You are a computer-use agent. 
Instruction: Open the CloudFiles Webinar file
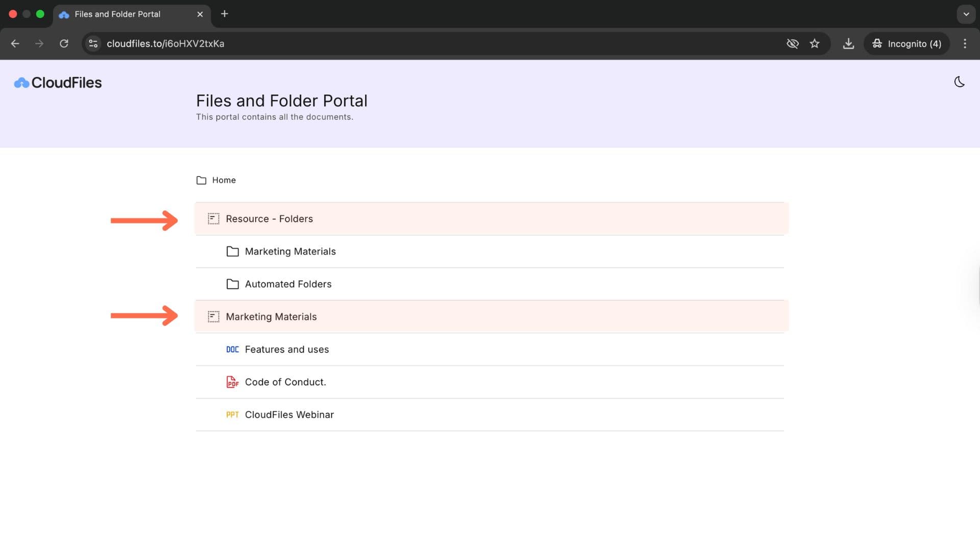pyautogui.click(x=289, y=415)
